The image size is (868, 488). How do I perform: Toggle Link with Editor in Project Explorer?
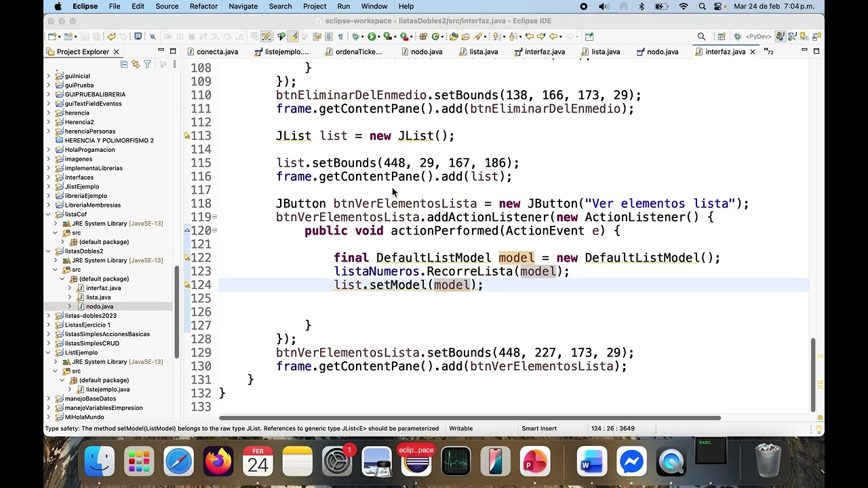(136, 64)
